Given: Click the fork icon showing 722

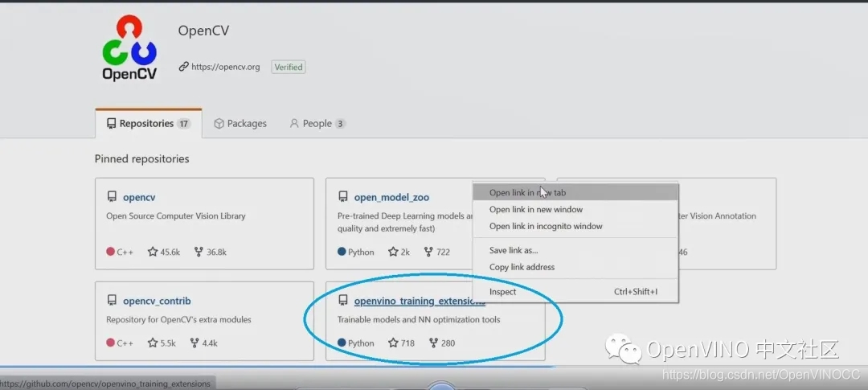Looking at the screenshot, I should pos(428,252).
